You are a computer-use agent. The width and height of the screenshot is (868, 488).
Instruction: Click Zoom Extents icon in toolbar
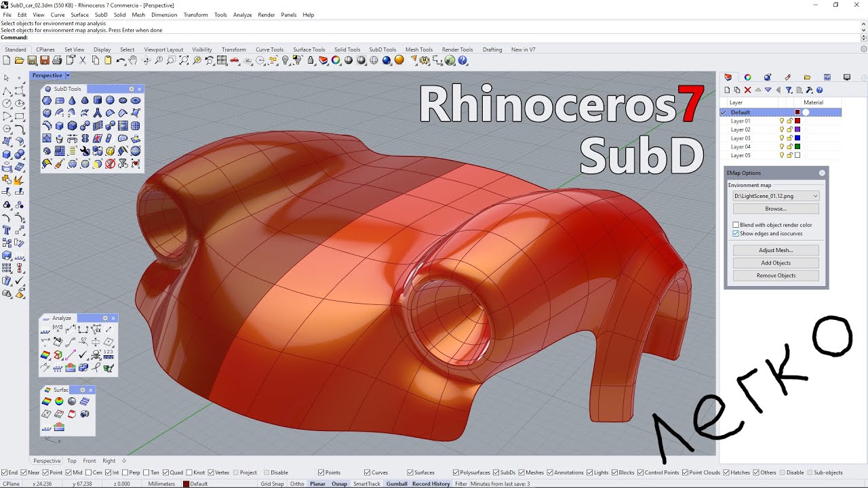[x=184, y=60]
